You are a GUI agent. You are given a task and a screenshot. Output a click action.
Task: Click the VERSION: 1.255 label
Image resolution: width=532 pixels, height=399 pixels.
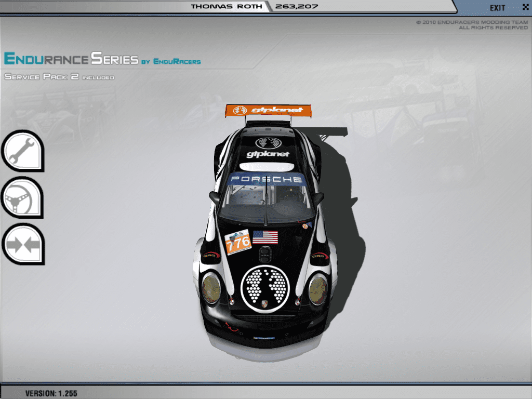(x=51, y=393)
